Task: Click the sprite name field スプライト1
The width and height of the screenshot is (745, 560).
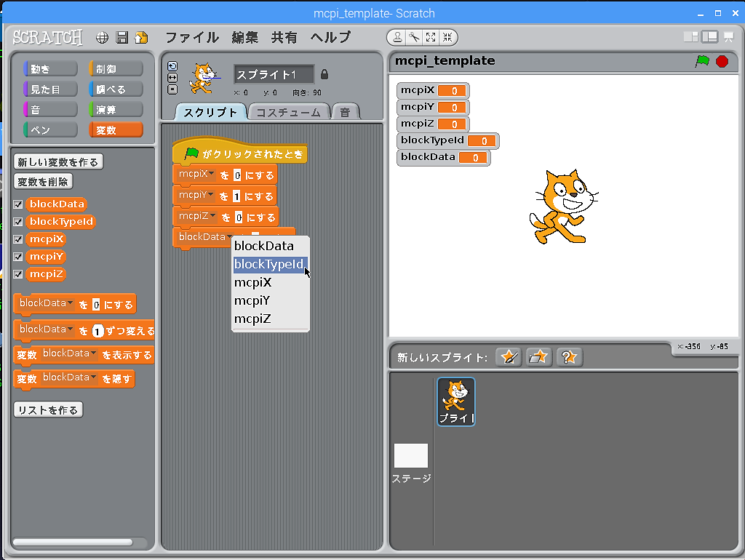Action: coord(274,75)
